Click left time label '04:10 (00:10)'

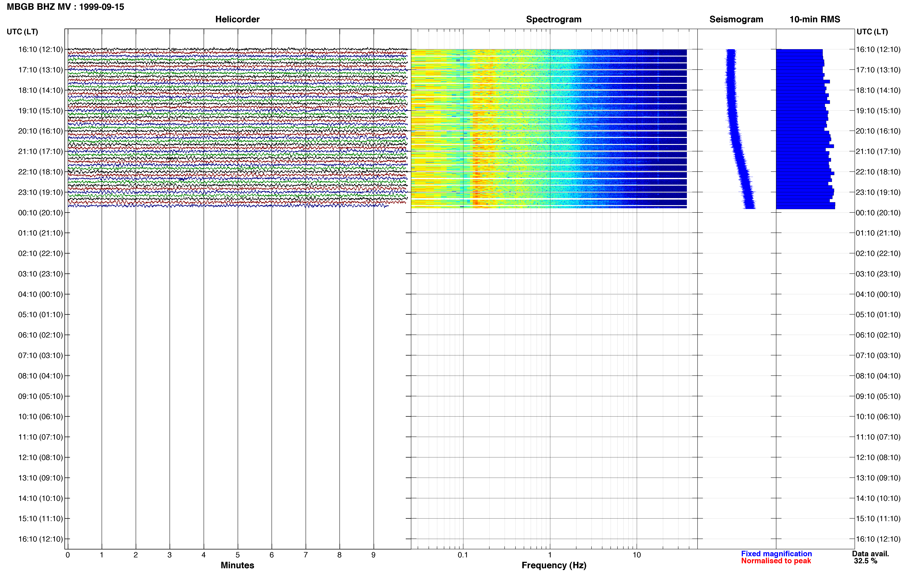[x=41, y=294]
